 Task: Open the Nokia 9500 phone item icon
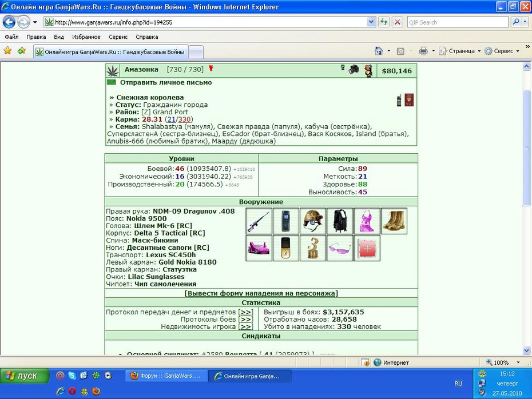pyautogui.click(x=285, y=221)
